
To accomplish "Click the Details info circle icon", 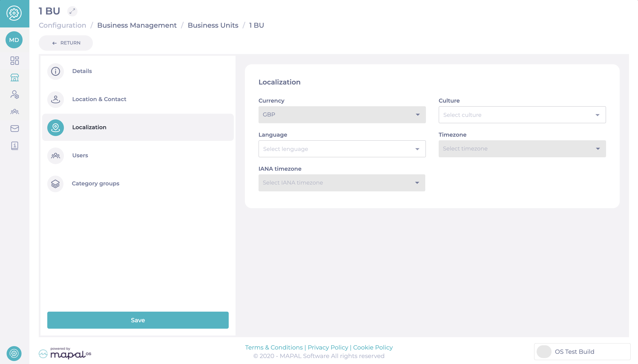I will click(56, 71).
